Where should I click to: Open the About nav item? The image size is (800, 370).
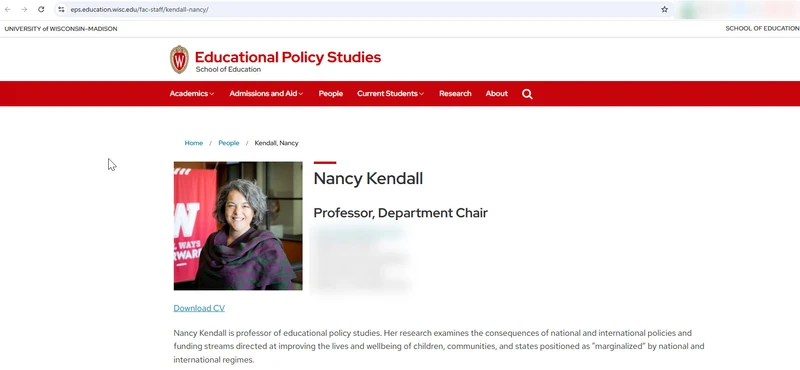496,93
